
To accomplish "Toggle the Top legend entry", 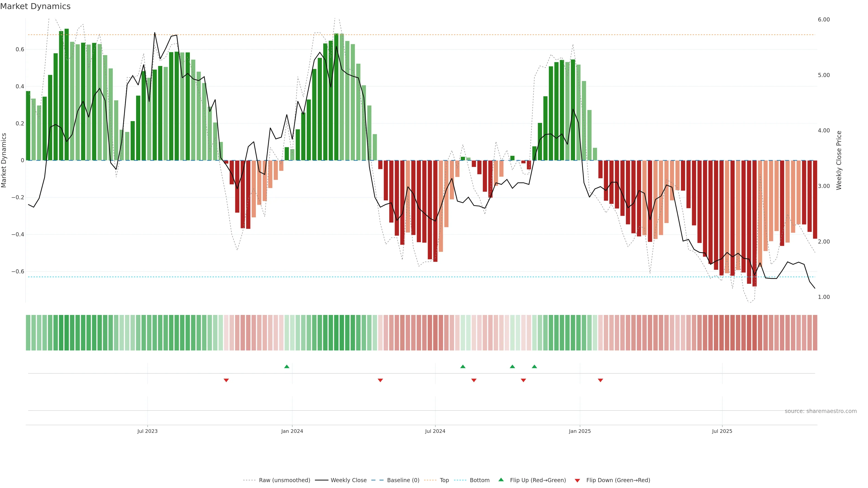I will tap(444, 480).
